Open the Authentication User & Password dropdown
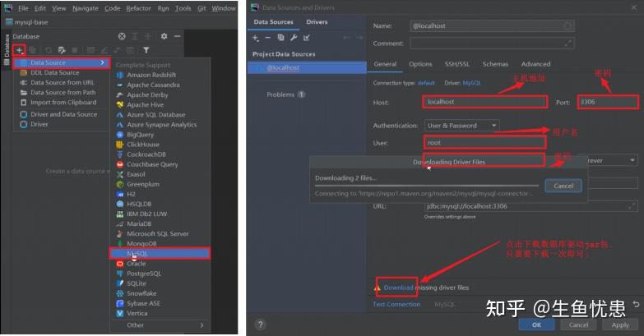The height and width of the screenshot is (336, 644). [x=461, y=126]
